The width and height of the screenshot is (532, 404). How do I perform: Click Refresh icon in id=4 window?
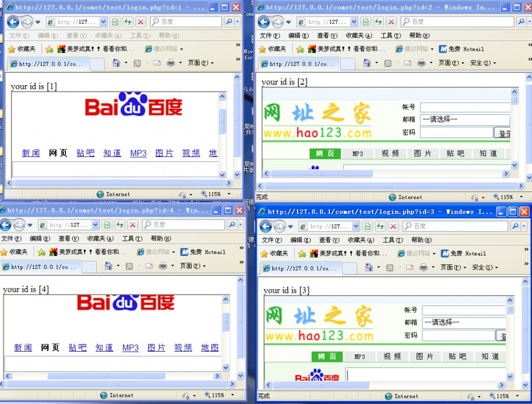[x=120, y=225]
